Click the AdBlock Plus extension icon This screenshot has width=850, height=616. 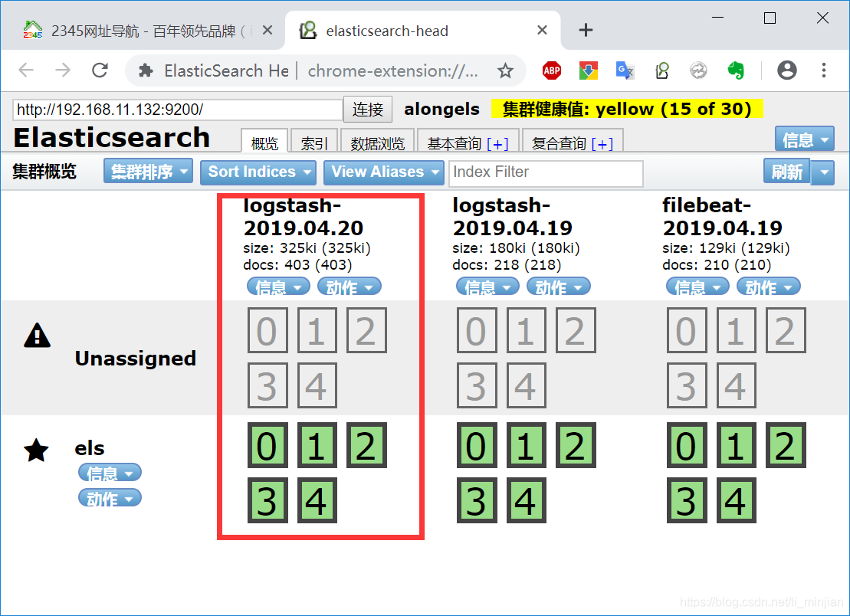[551, 70]
